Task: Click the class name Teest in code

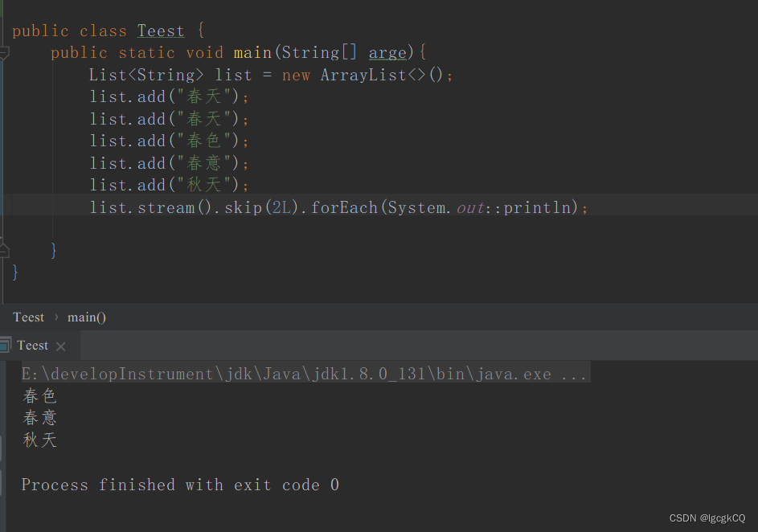Action: click(160, 31)
